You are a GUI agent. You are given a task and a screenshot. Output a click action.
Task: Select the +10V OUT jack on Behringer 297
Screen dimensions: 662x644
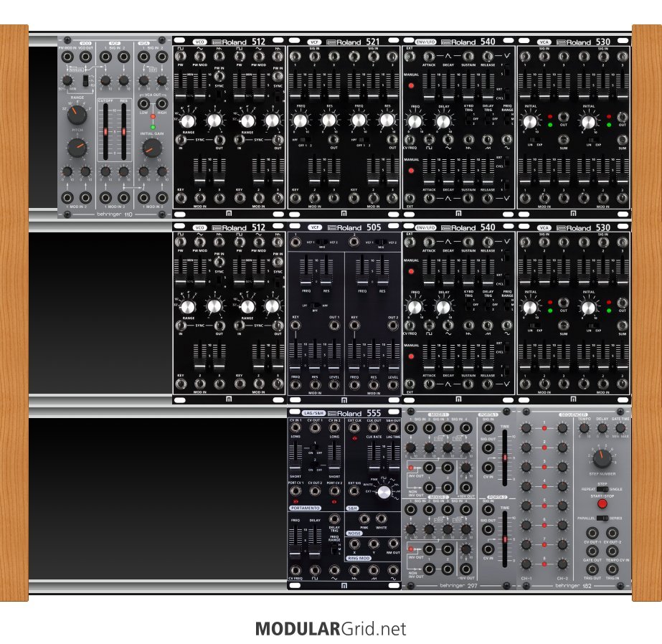465,487
